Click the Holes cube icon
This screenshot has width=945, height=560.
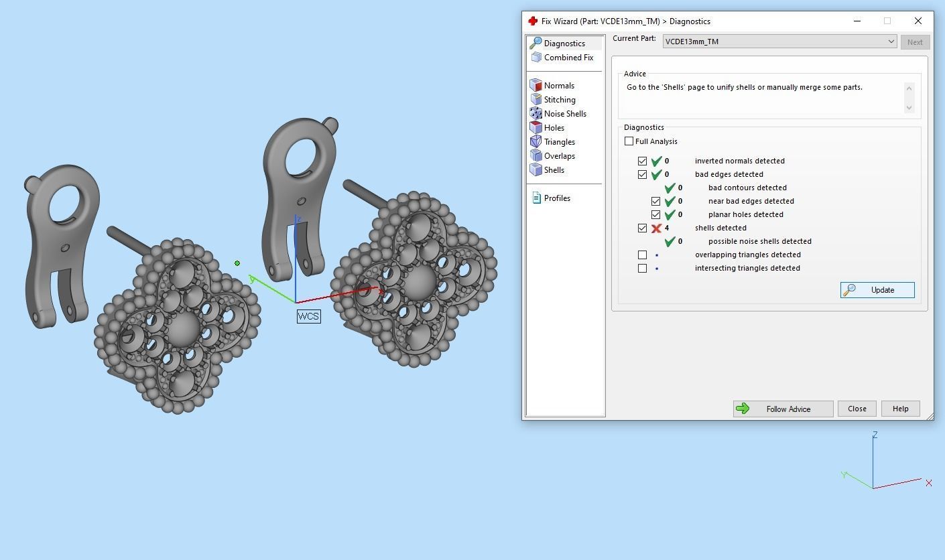pos(535,127)
